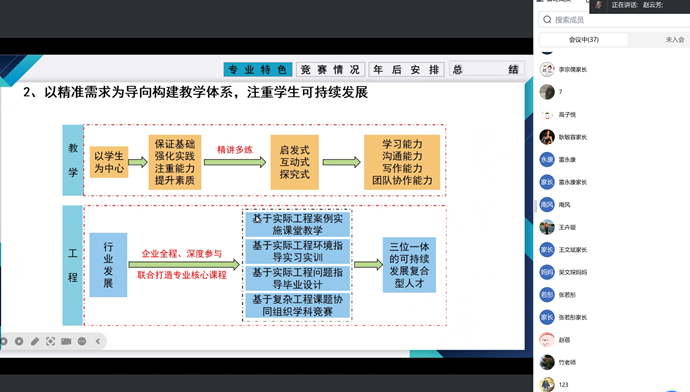Click the round cartoon avatar above member 7
Viewport: 690px width, 392px height.
[547, 70]
